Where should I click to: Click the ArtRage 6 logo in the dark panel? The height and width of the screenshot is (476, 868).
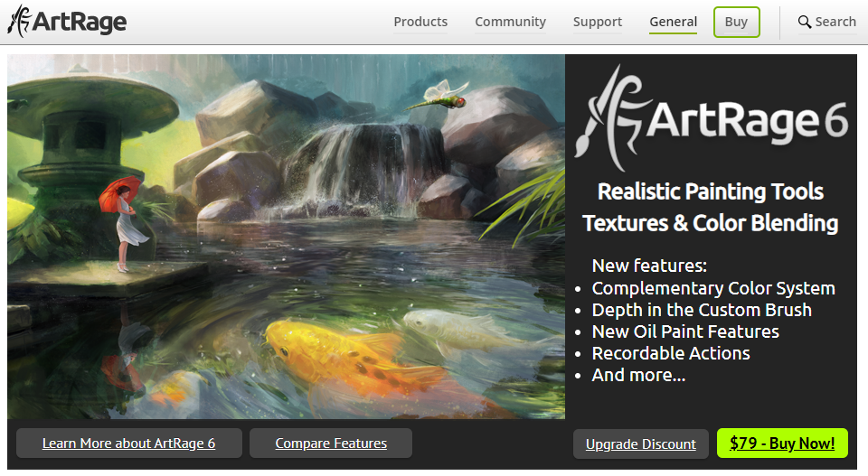tap(711, 118)
